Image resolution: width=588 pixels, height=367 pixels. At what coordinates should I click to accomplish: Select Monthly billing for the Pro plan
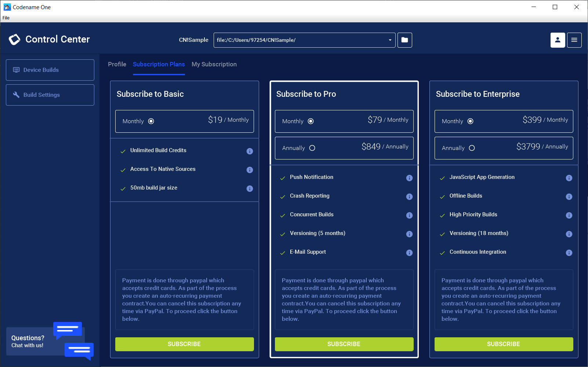(x=311, y=121)
